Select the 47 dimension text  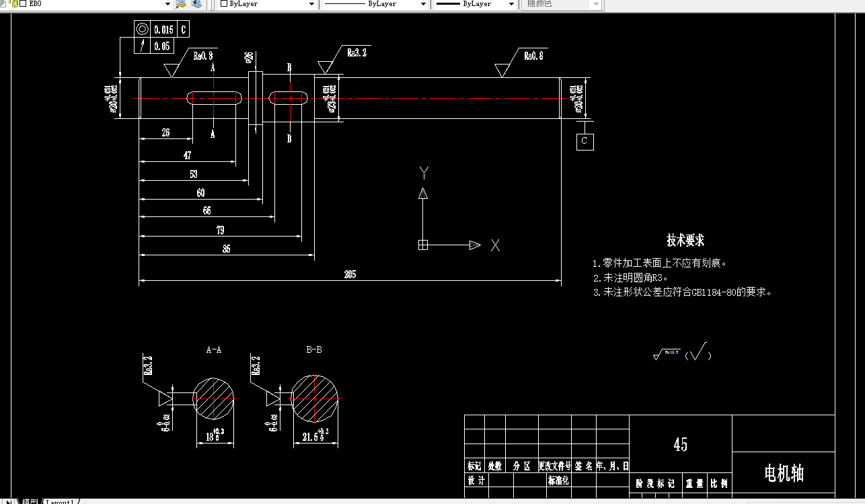[187, 155]
